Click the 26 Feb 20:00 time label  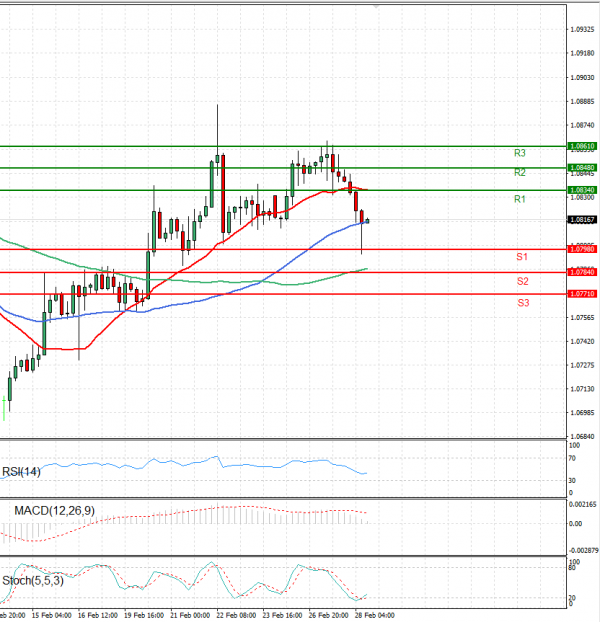click(328, 615)
